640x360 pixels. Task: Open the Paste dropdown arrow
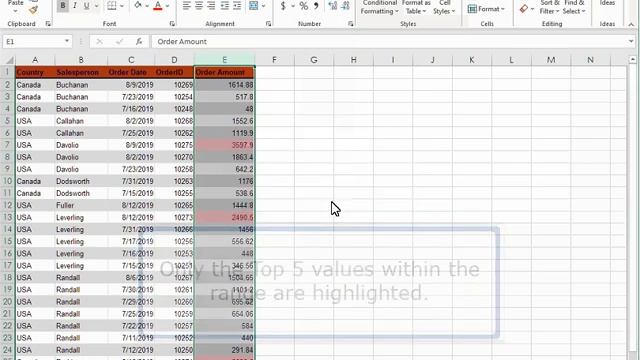[16, 11]
